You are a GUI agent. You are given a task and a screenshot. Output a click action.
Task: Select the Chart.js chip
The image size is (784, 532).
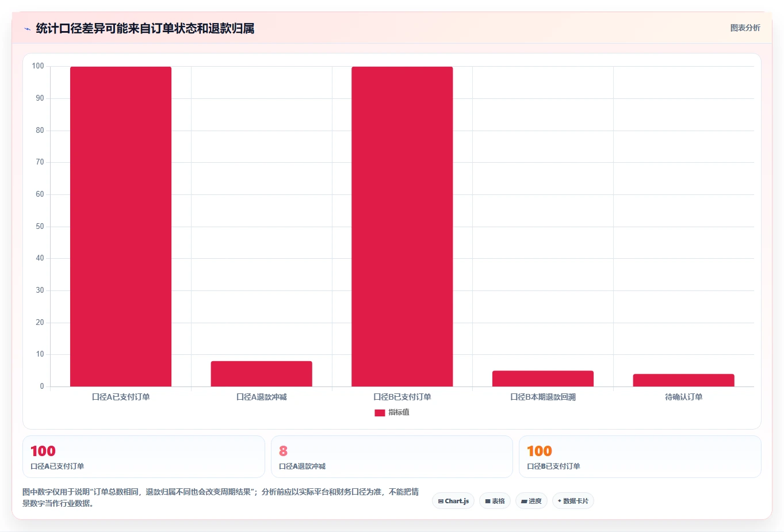tap(453, 501)
